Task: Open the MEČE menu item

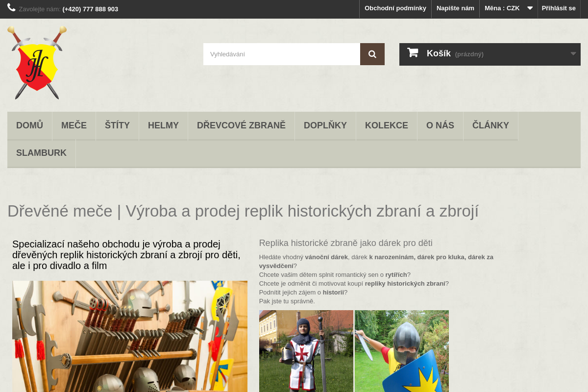Action: (73, 125)
